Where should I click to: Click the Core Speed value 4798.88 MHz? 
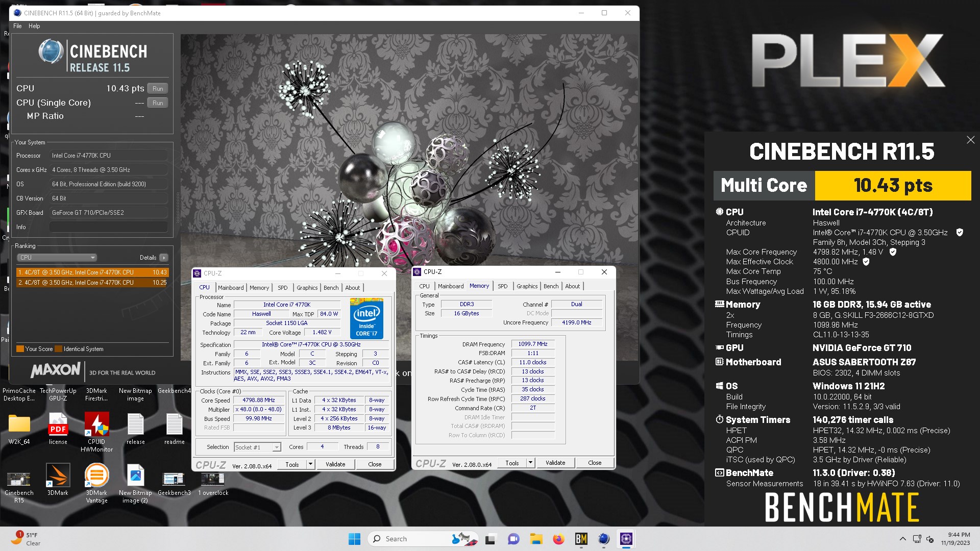click(258, 400)
